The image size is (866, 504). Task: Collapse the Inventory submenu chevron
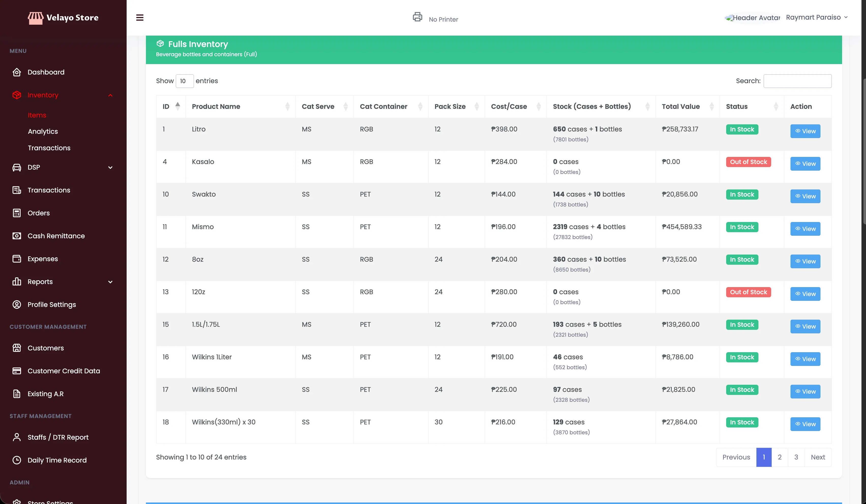(110, 95)
